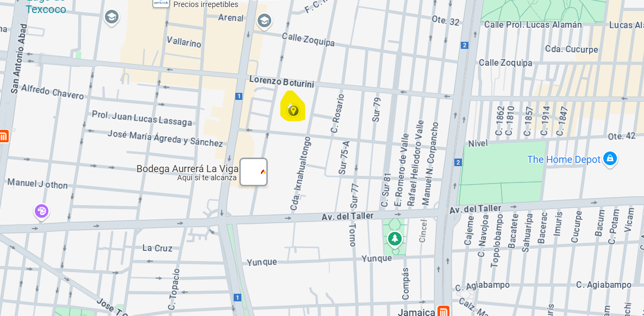Click the school marker near Arenal

pos(264,21)
